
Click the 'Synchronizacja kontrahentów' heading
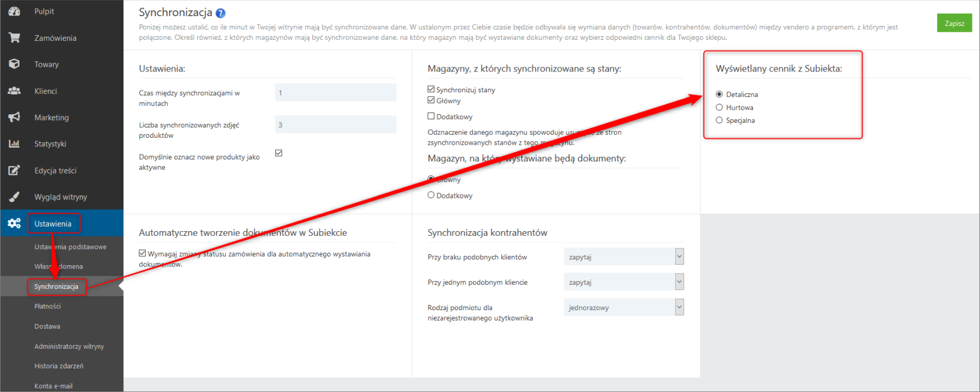[x=487, y=232]
